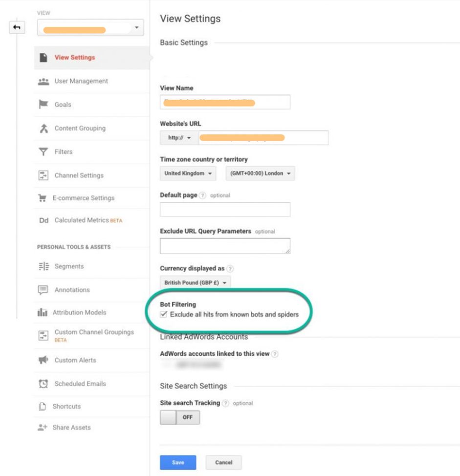The image size is (460, 476).
Task: Uncheck exclude hits from known bots and spiders
Action: pos(163,314)
